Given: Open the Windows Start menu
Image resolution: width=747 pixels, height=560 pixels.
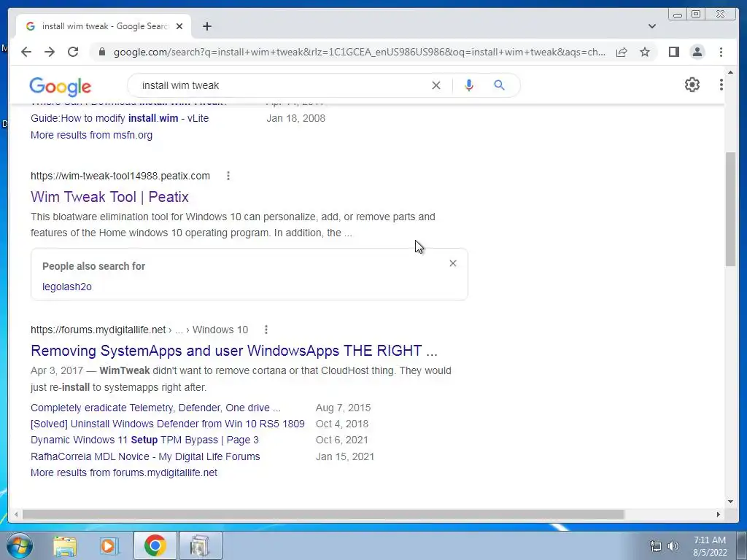Looking at the screenshot, I should [x=20, y=545].
